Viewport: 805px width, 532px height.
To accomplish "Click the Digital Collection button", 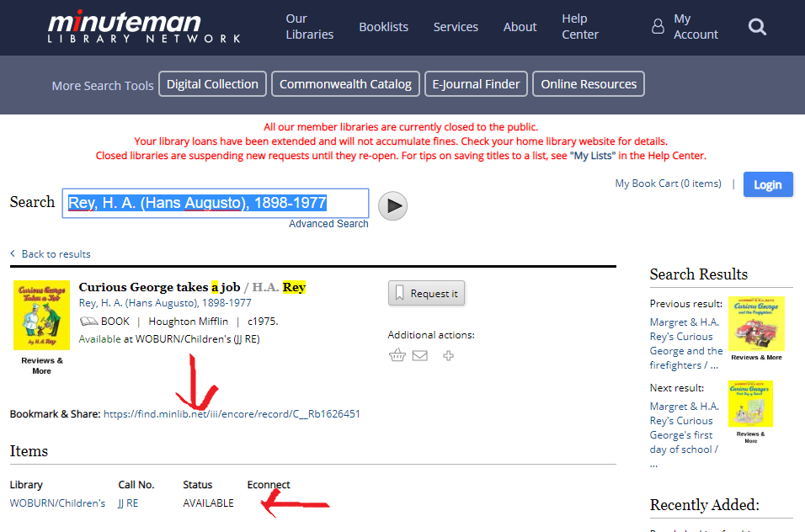I will [212, 83].
